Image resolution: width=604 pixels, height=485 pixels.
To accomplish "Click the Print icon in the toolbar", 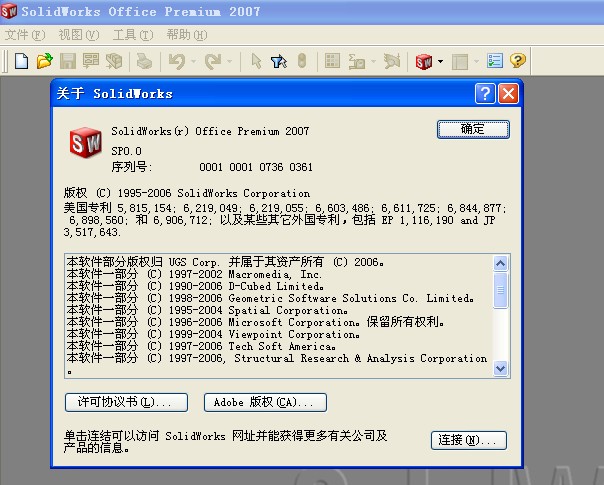I will [144, 61].
